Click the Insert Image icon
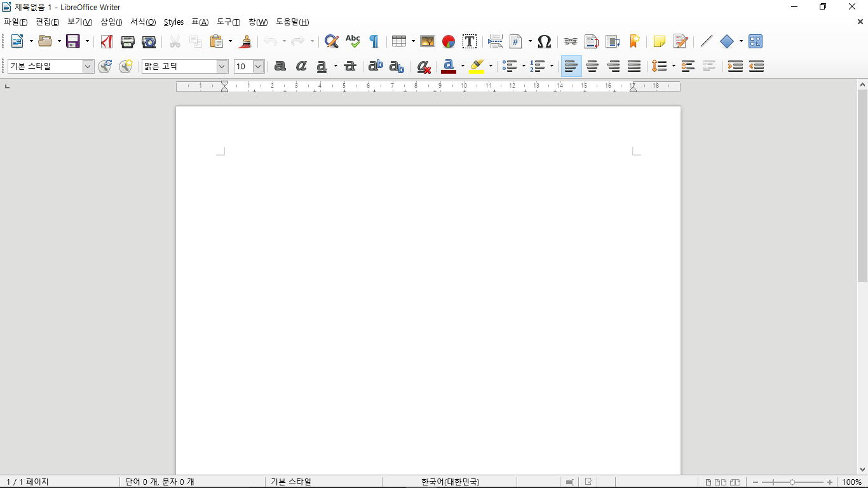 (x=428, y=42)
